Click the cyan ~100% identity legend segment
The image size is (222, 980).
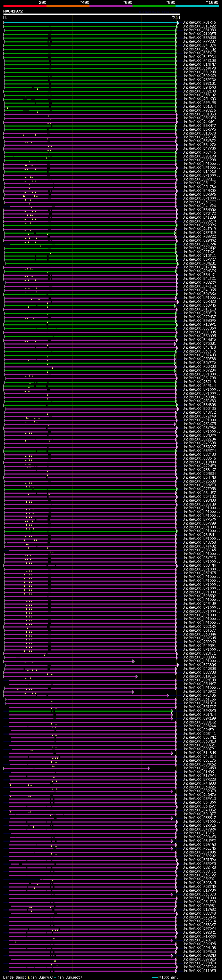click(197, 6)
